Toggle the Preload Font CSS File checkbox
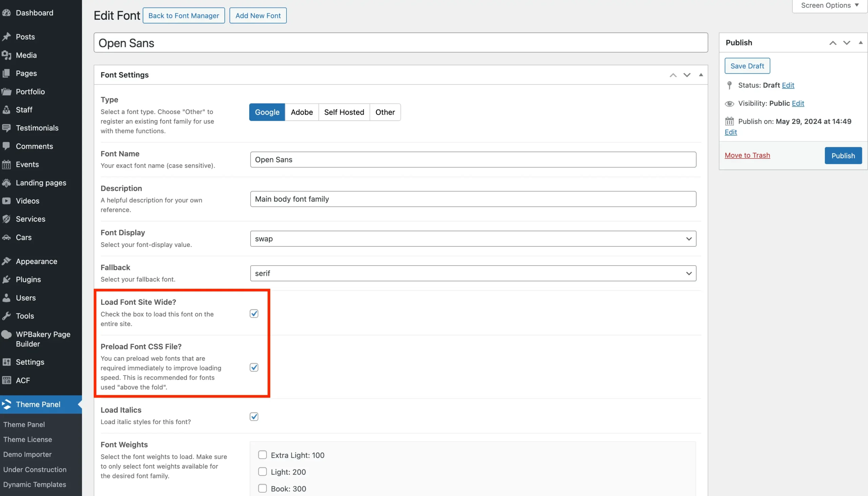Viewport: 868px width, 496px height. pyautogui.click(x=254, y=367)
